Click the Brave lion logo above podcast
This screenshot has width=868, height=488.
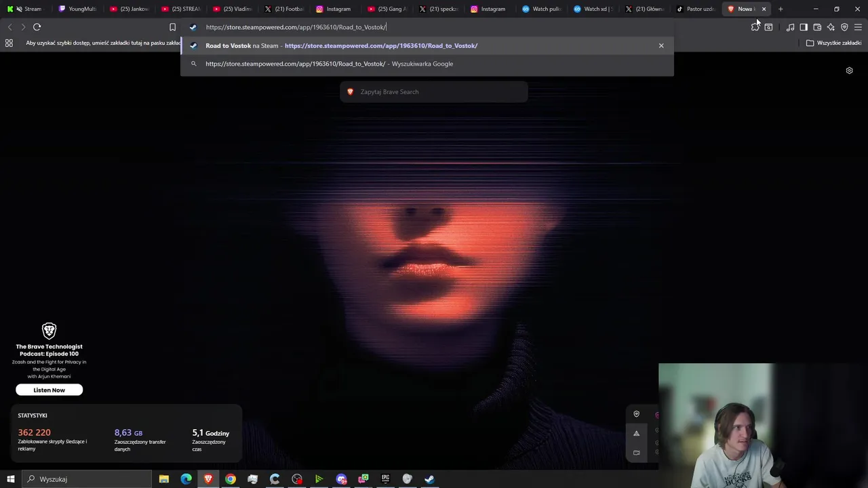pyautogui.click(x=49, y=331)
